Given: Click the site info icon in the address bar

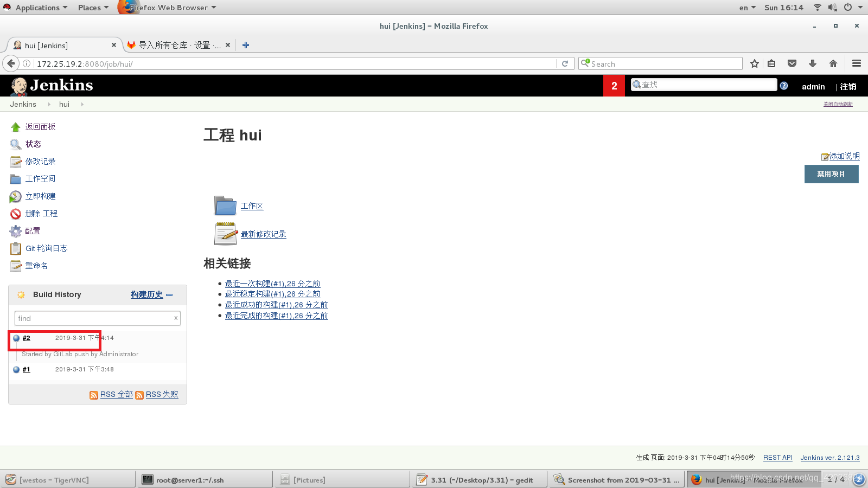Looking at the screenshot, I should pos(26,63).
